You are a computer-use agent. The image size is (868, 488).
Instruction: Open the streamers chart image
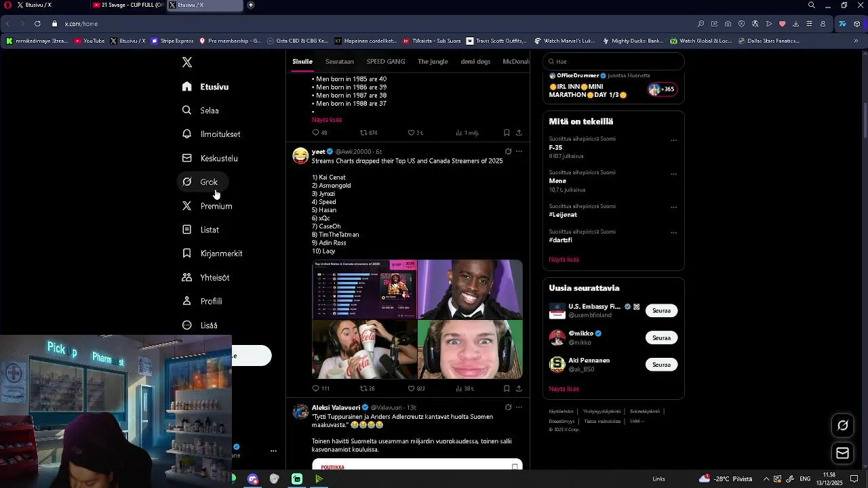pos(364,289)
